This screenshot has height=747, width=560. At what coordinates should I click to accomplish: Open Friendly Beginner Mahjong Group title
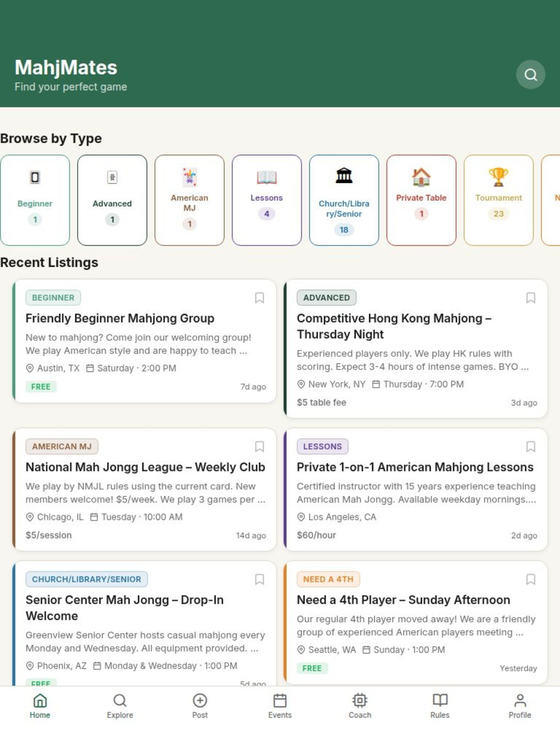[120, 318]
